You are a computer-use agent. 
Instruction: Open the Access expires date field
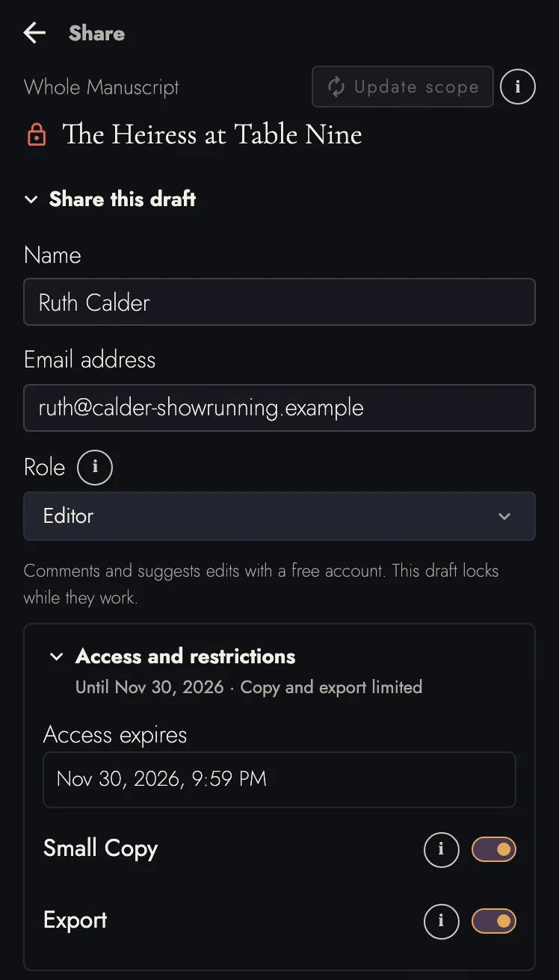(x=279, y=780)
